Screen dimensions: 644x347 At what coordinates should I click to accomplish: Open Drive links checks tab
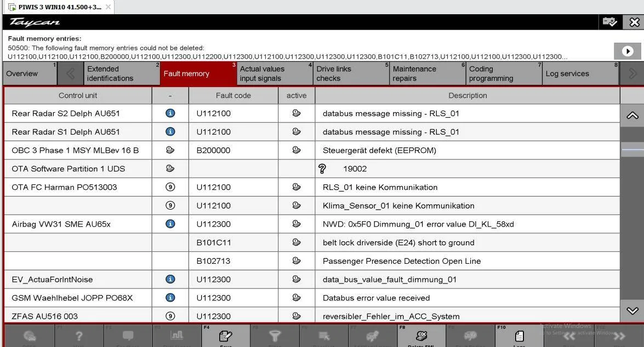[351, 74]
